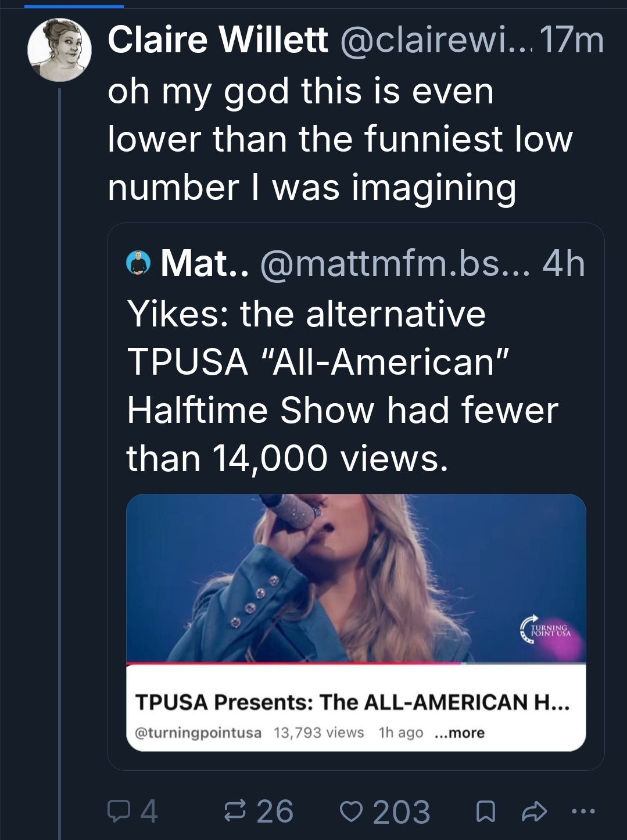Click the reply speech bubble icon
Screen dimensions: 627x840
pos(117,812)
